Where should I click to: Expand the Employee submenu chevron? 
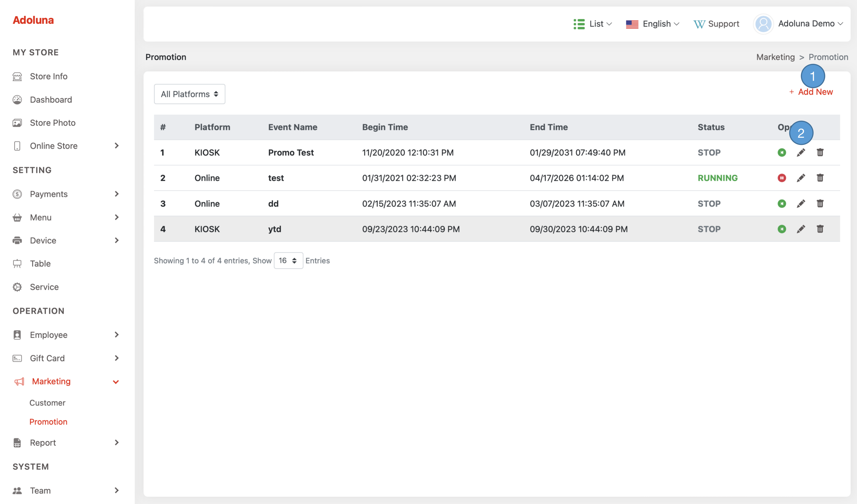pos(117,335)
